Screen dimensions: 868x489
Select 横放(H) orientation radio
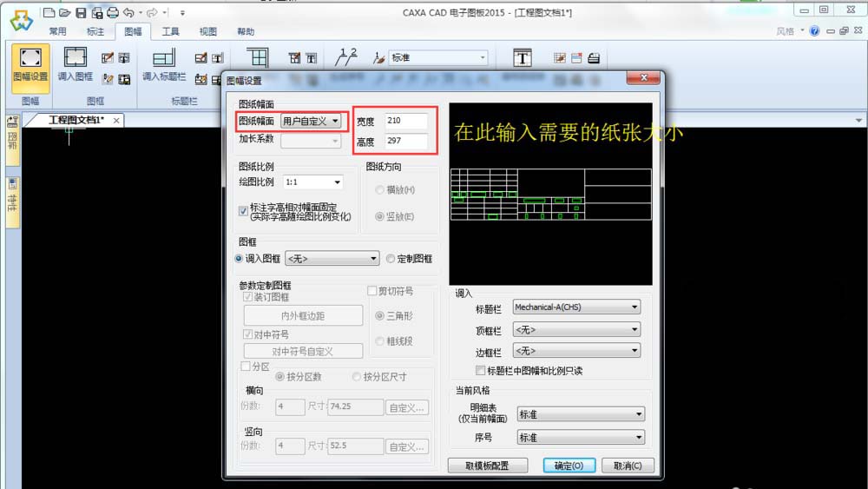[380, 190]
